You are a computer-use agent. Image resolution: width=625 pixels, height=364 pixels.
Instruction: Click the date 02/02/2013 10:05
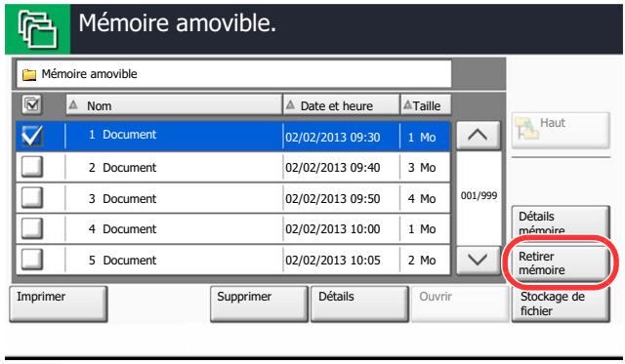[332, 261]
